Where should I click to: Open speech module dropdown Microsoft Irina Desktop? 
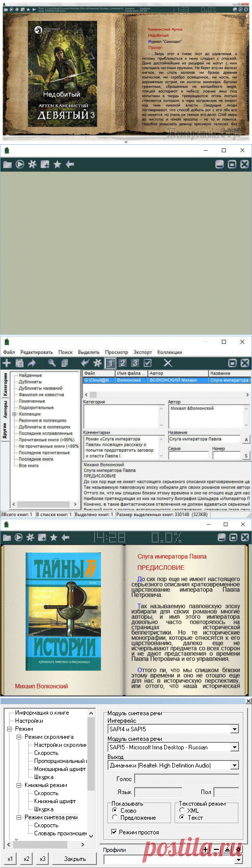[234, 747]
